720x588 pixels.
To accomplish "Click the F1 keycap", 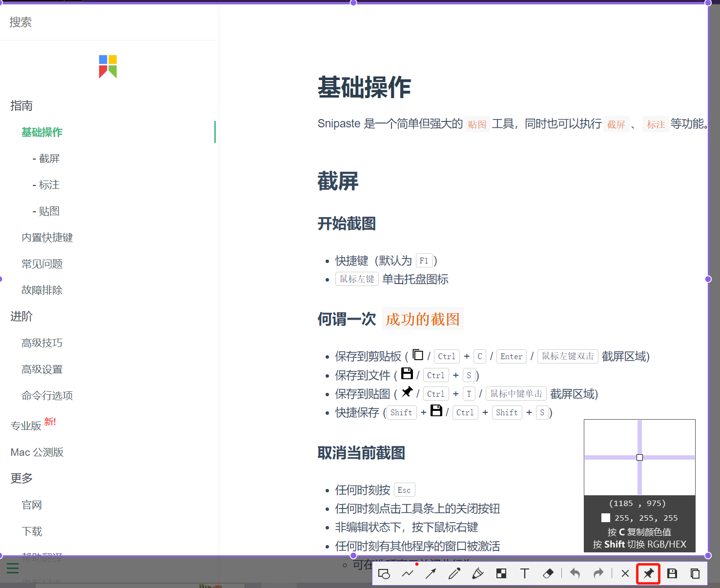I will tap(424, 261).
